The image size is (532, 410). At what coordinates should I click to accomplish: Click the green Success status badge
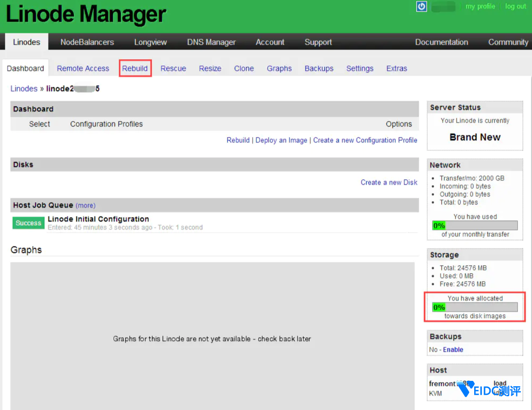(28, 223)
